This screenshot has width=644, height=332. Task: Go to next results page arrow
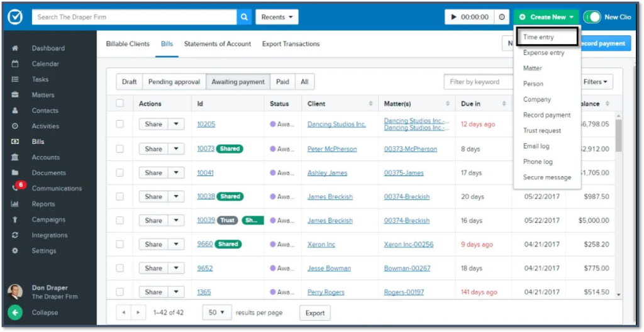coord(138,313)
